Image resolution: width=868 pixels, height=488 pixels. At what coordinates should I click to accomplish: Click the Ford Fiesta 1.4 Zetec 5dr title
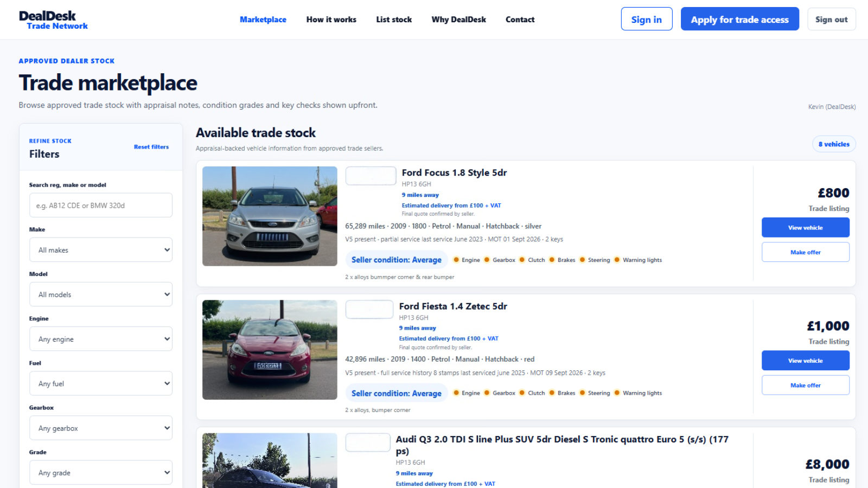point(453,306)
